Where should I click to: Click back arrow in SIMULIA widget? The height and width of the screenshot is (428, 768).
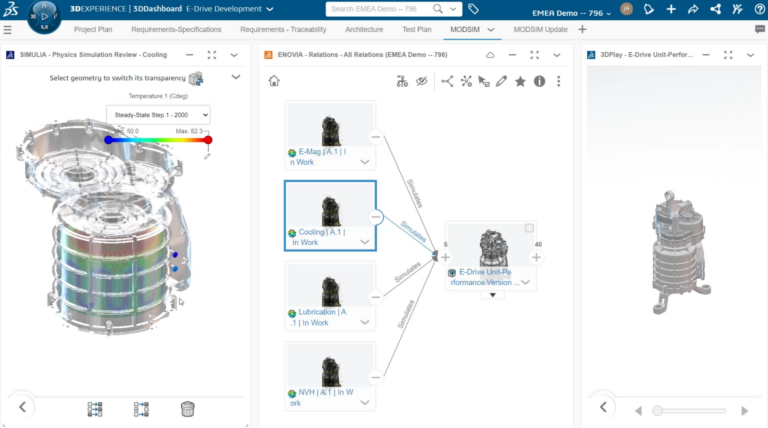(x=23, y=407)
